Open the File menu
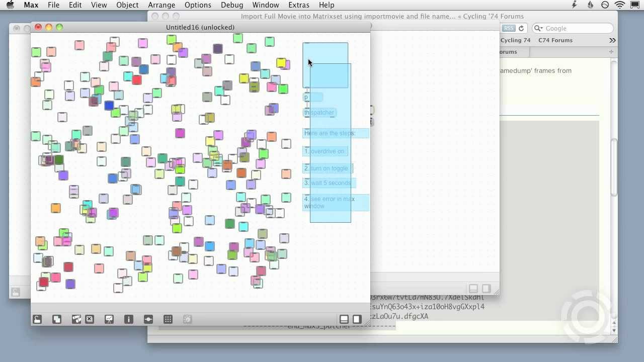Viewport: 644px width, 362px height. (53, 5)
